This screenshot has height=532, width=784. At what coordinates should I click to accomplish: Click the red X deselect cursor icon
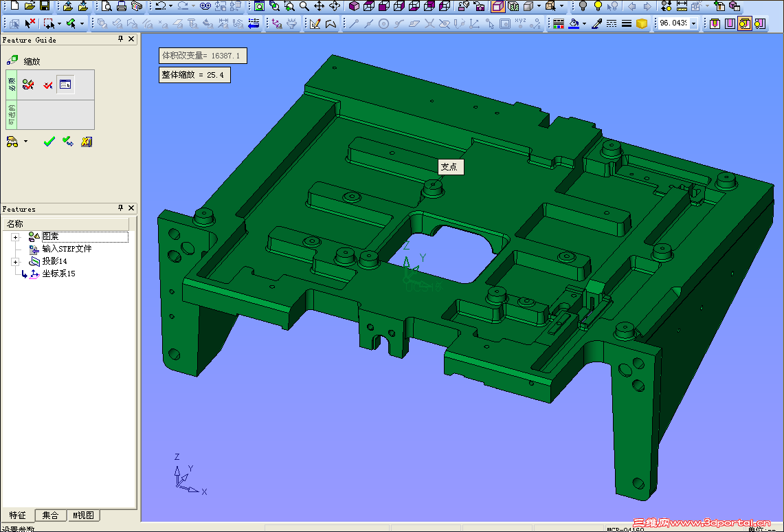pyautogui.click(x=30, y=23)
